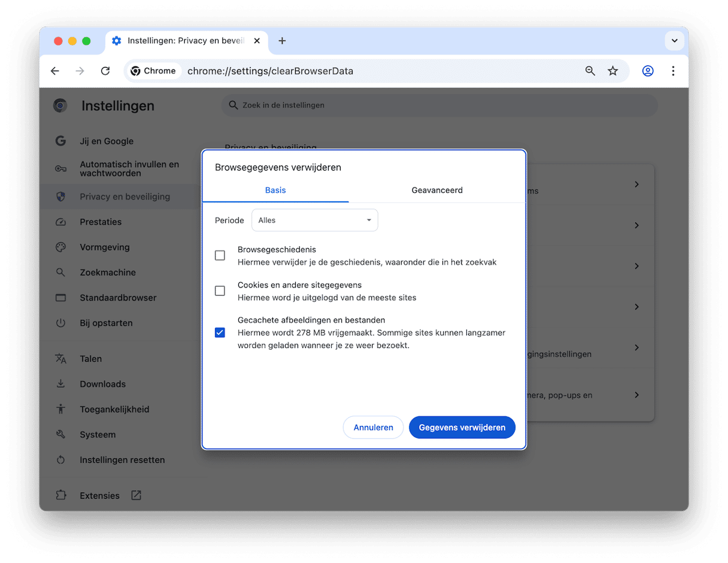Screen dimensions: 728x563
Task: Expand the tab search chevron dropdown
Action: [674, 41]
